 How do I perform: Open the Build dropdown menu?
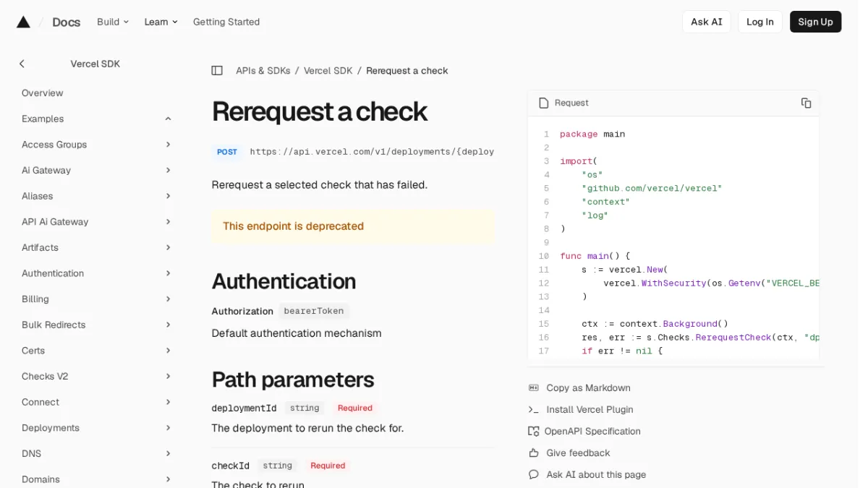113,22
